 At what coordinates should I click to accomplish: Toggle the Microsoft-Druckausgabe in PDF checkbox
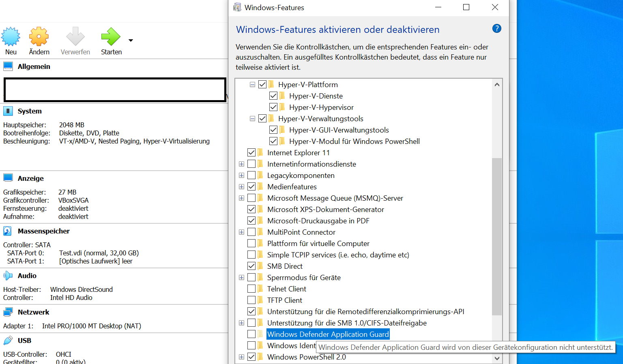[251, 221]
